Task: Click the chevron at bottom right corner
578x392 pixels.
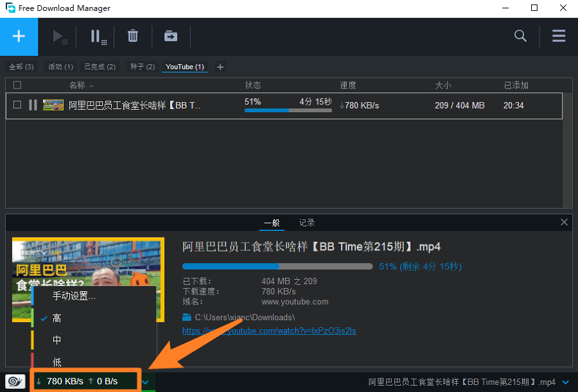Action: 565,382
